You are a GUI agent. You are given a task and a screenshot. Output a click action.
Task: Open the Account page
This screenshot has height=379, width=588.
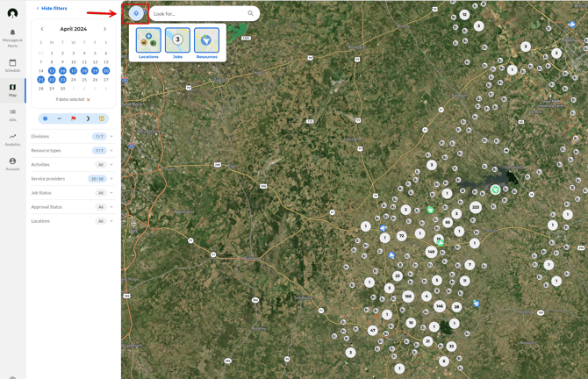coord(12,164)
